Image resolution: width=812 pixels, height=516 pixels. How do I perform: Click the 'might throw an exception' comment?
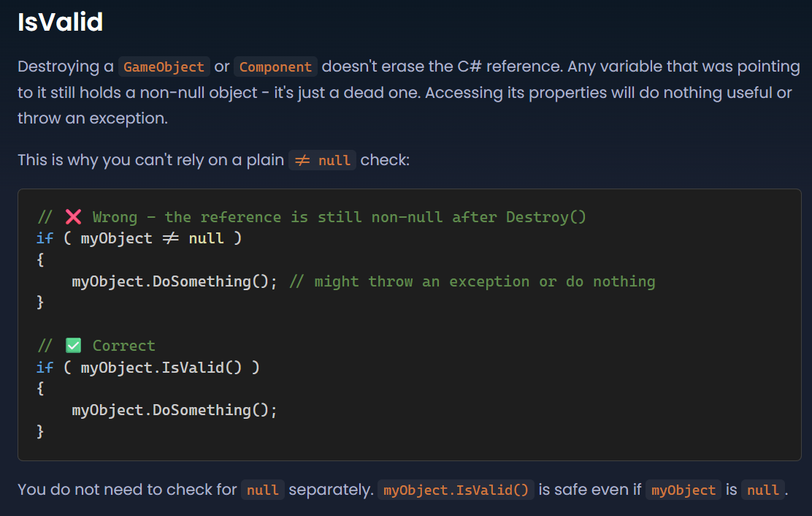pos(472,281)
